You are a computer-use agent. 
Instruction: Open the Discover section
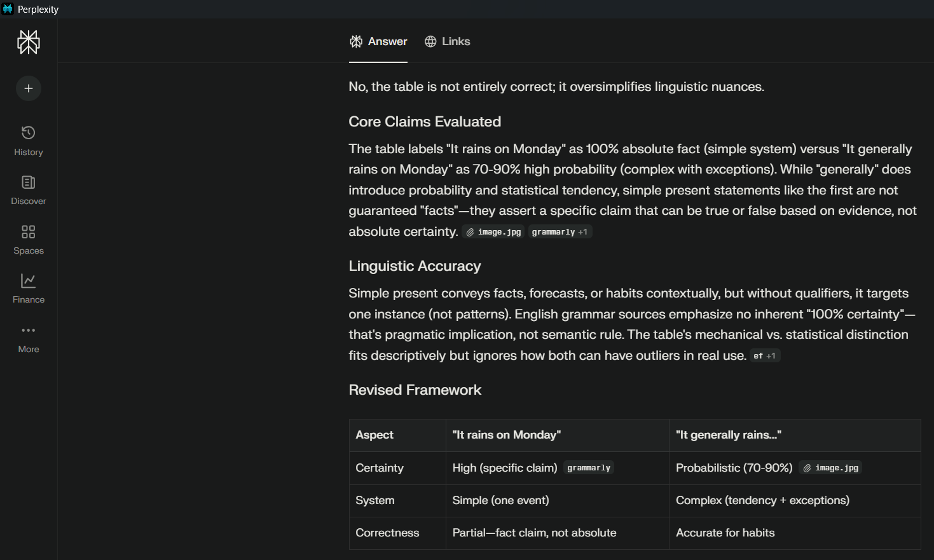point(29,190)
